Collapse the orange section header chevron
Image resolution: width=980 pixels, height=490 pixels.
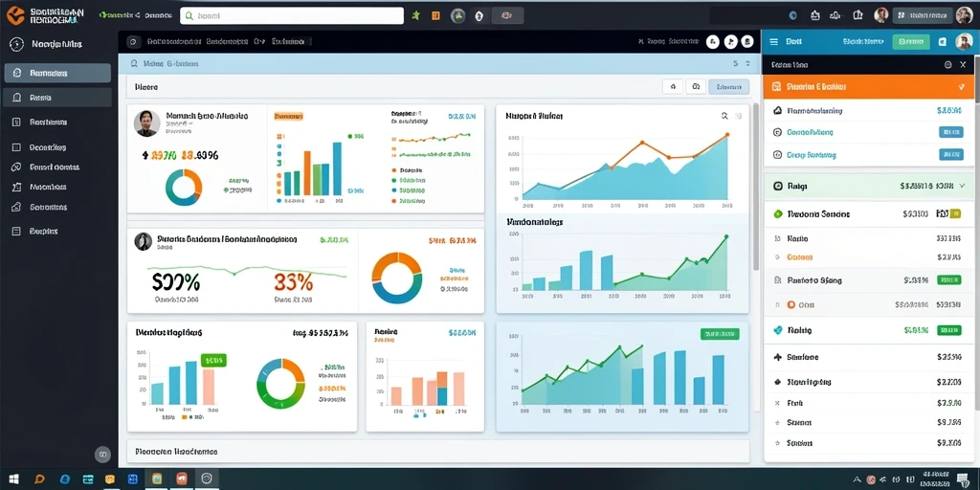tap(961, 87)
